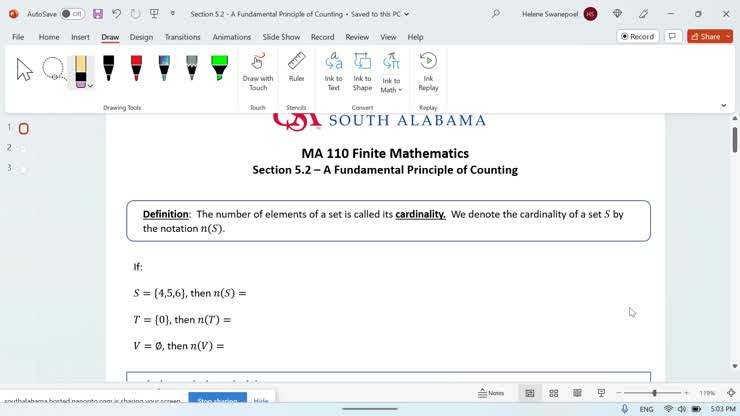Save the presentation with the disk icon

coord(98,14)
